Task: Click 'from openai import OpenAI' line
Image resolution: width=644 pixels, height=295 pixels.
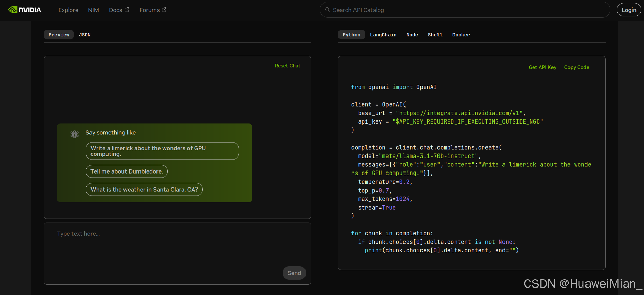Action: (x=394, y=87)
